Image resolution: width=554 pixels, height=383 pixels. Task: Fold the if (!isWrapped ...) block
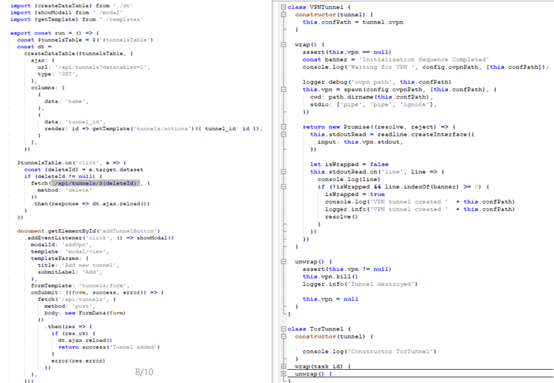pos(283,187)
